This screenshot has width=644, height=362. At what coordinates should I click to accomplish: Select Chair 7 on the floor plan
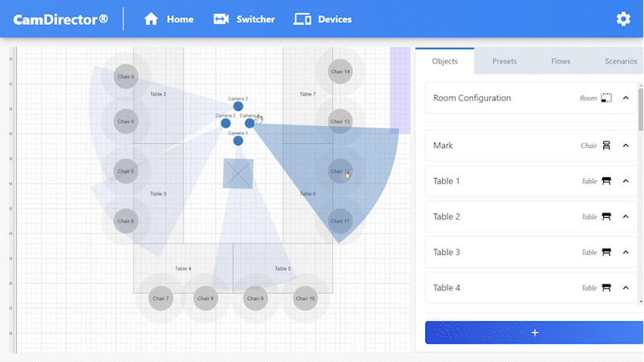point(160,298)
